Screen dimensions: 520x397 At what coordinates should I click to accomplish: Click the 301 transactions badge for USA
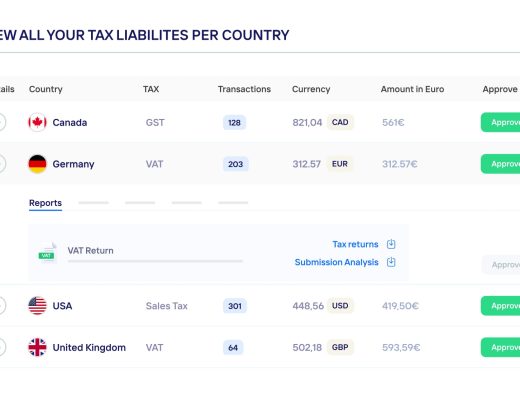click(x=235, y=306)
